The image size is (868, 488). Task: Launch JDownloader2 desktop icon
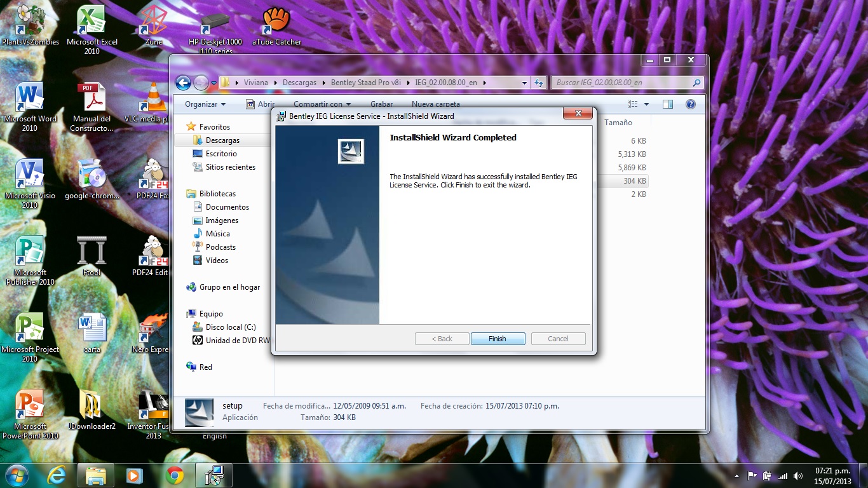pos(92,410)
